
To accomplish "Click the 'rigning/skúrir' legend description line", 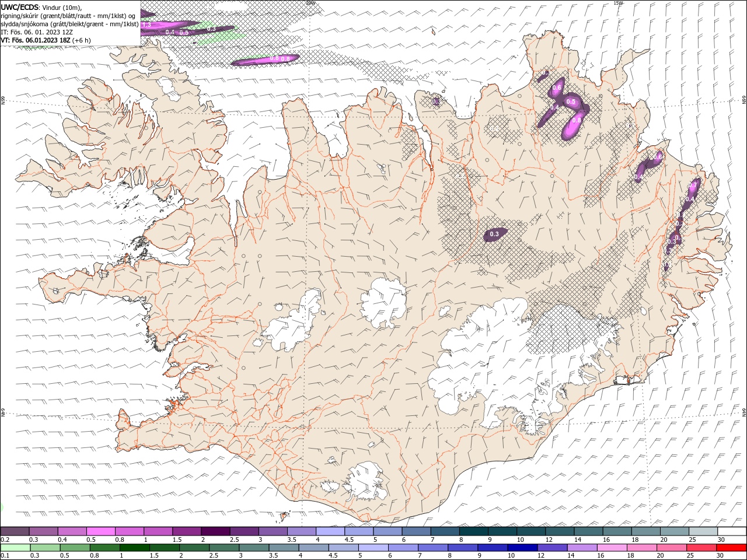I will point(68,16).
